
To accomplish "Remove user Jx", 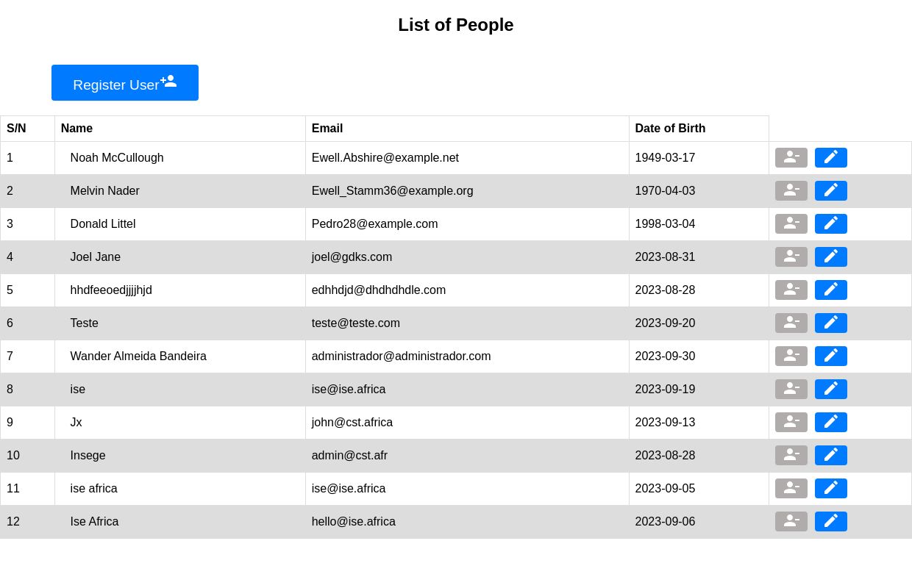I will point(791,423).
